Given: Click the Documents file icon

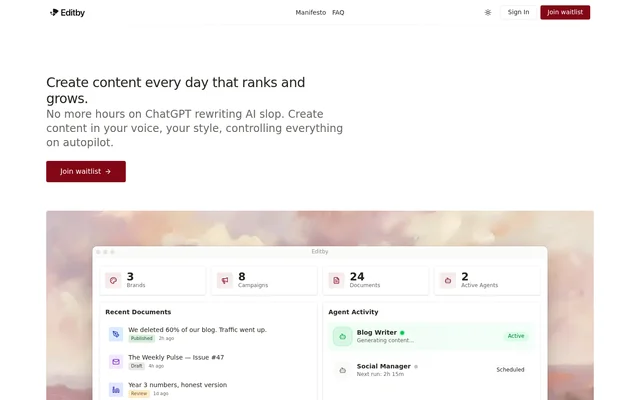Looking at the screenshot, I should 336,280.
